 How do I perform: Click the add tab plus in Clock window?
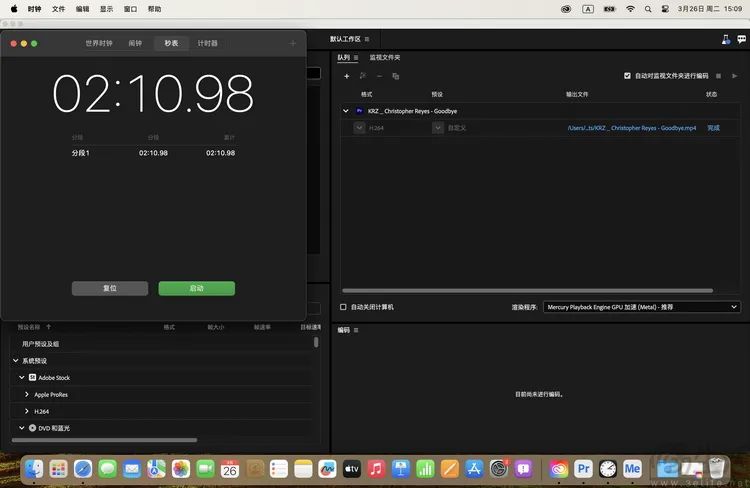point(293,43)
